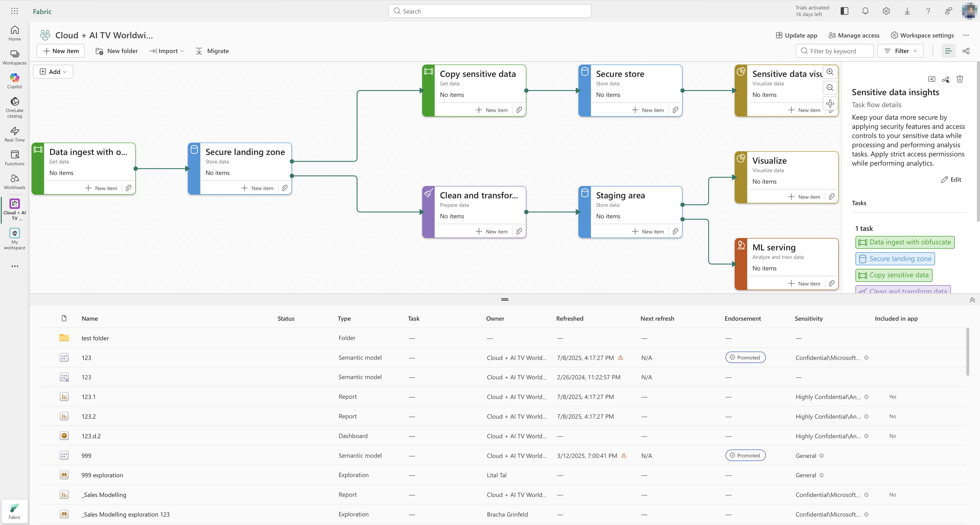Select the Secure landing zone task tag
The height and width of the screenshot is (525, 980).
pos(895,258)
